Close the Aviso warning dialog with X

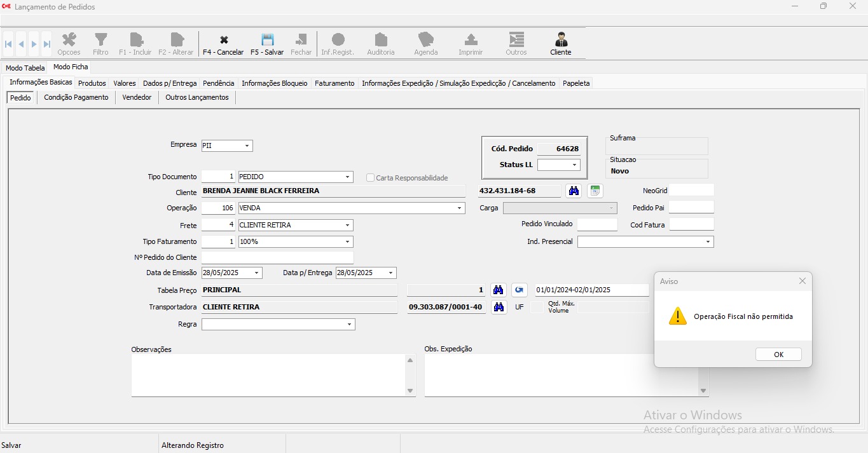pyautogui.click(x=802, y=281)
